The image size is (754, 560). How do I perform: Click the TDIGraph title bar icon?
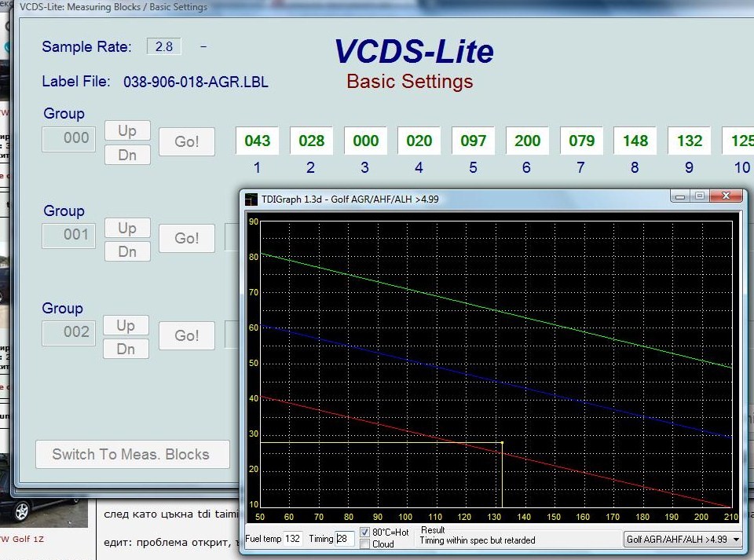[251, 199]
